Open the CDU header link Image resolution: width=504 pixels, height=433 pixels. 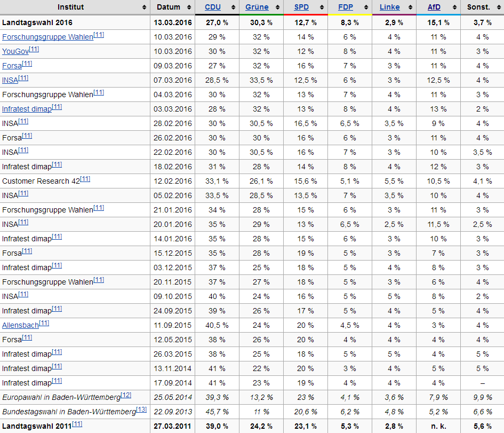click(x=213, y=7)
